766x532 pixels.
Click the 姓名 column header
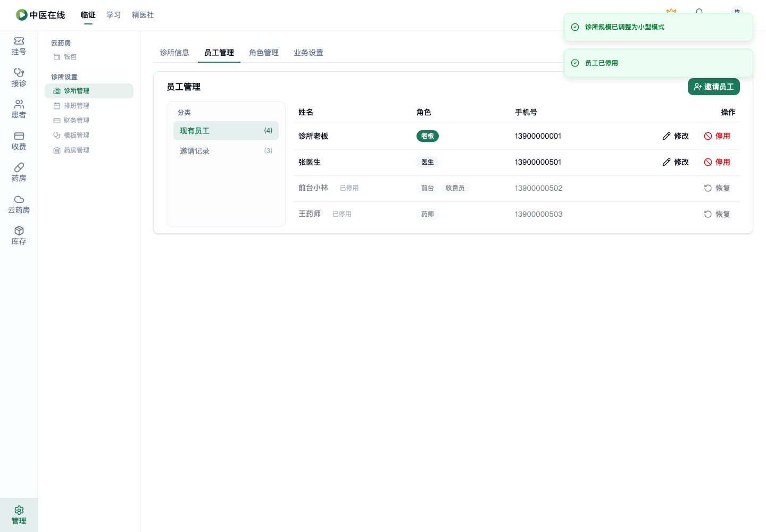point(306,112)
